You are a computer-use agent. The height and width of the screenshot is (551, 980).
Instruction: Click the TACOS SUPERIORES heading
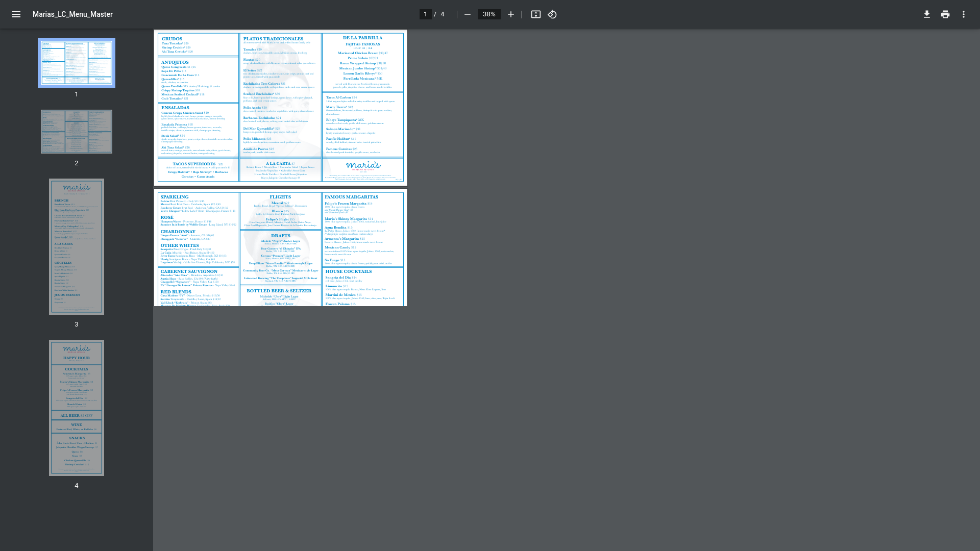coord(194,164)
